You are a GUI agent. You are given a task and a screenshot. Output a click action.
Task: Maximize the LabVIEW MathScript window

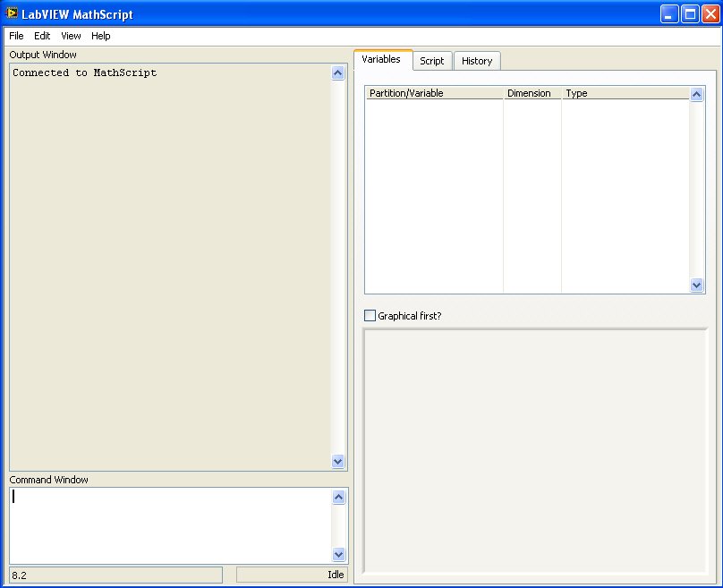(x=690, y=14)
